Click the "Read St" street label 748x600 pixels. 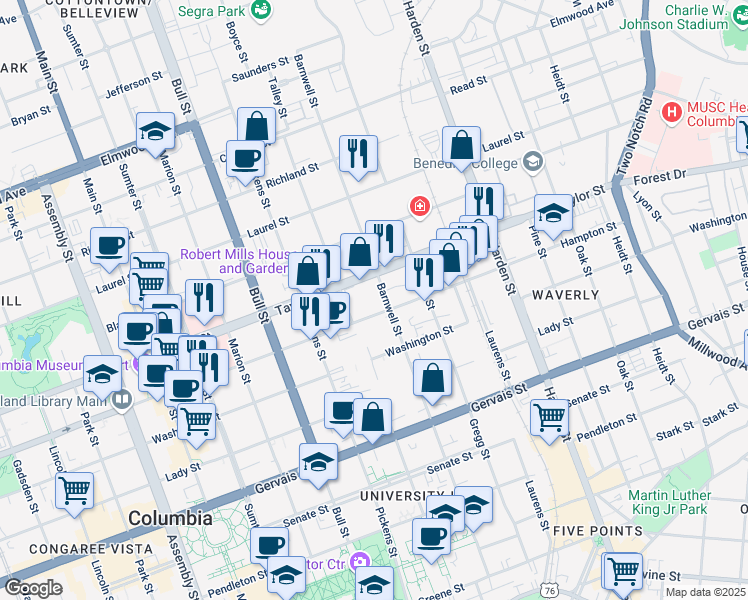pos(468,85)
